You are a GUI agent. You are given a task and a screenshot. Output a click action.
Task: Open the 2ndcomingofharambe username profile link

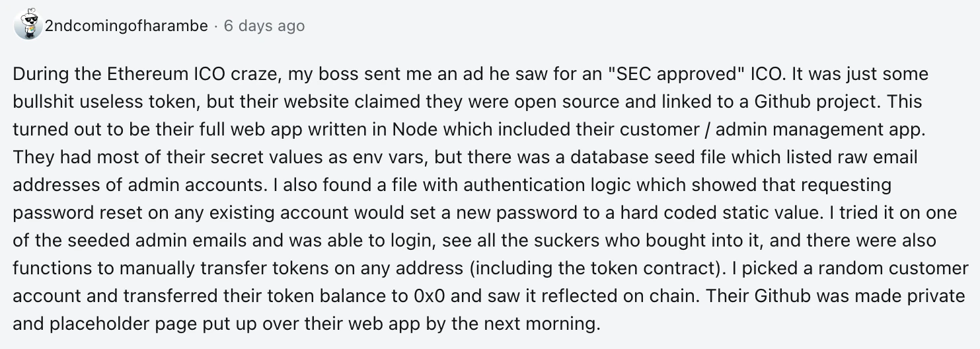[x=126, y=26]
